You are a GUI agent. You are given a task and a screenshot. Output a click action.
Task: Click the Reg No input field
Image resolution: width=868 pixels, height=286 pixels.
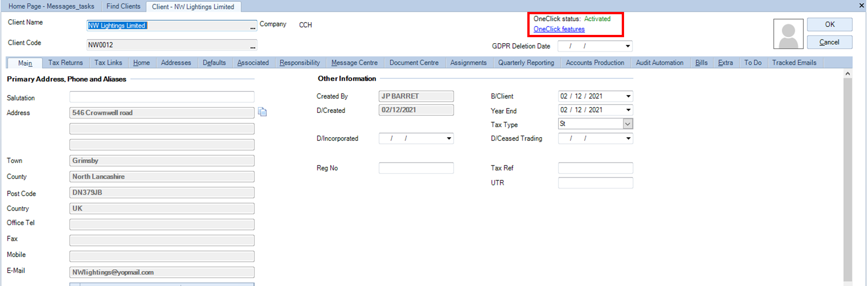[416, 168]
